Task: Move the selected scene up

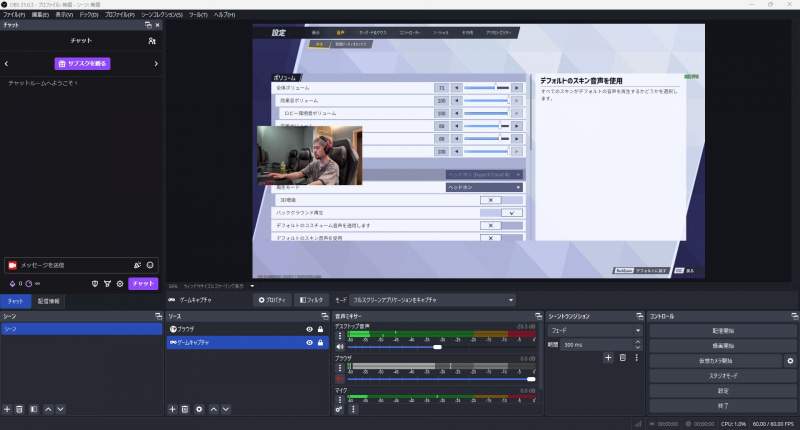Action: point(48,409)
